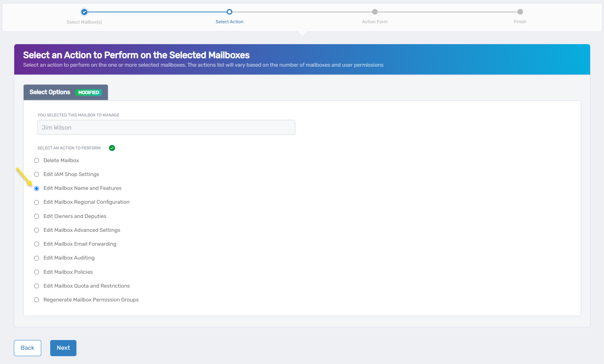Go back with the Back button
The image size is (604, 364).
(27, 348)
